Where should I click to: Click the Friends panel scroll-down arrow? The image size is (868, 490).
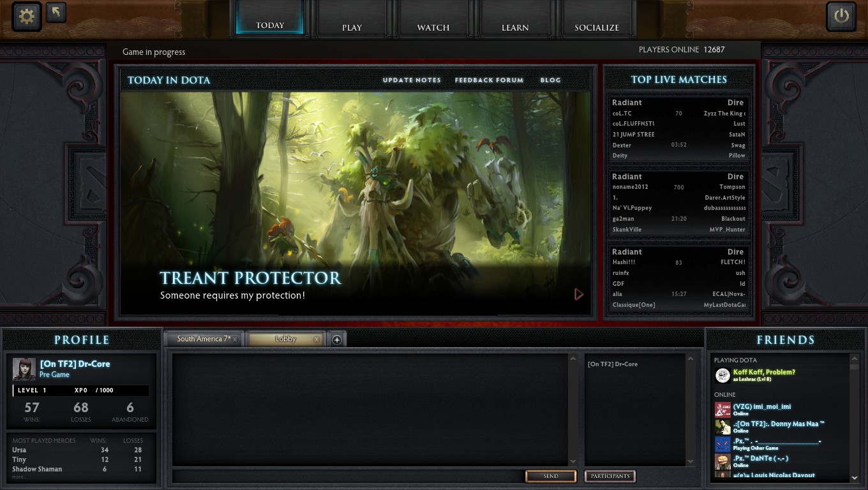point(855,477)
